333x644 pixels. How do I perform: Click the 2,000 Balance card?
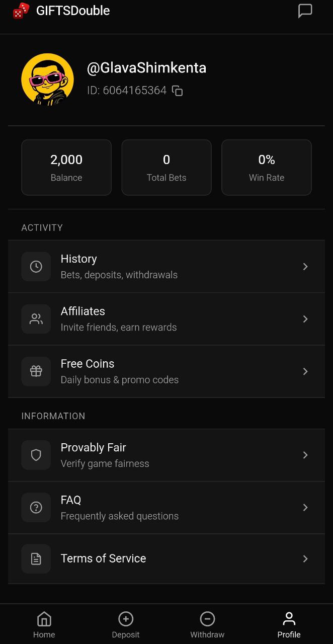pyautogui.click(x=66, y=167)
